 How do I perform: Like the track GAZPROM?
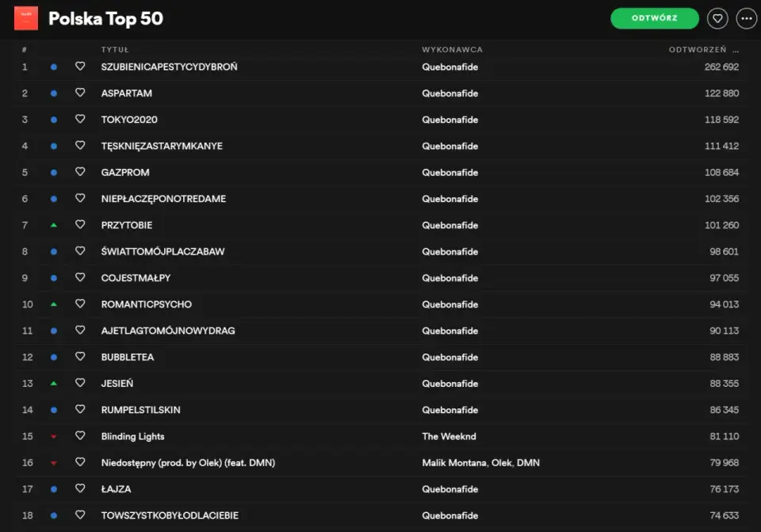(80, 171)
